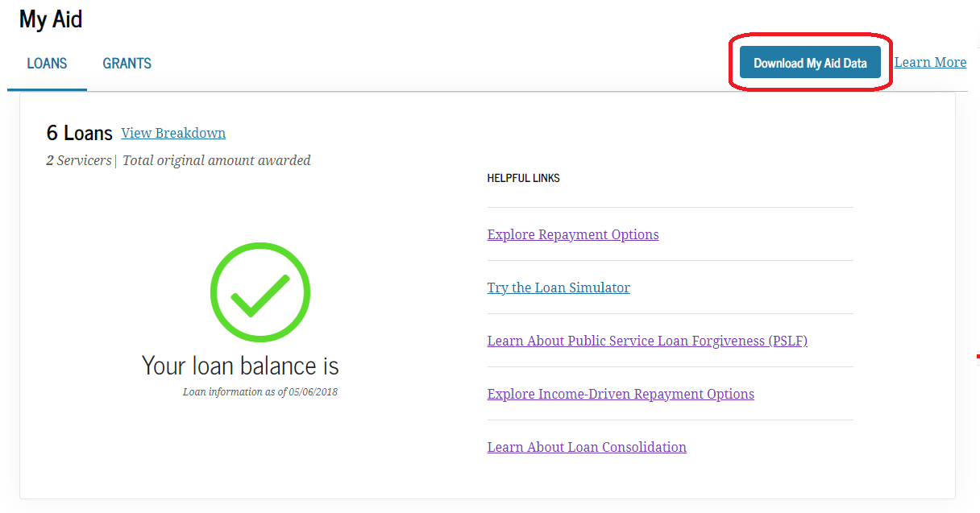Open the Learn More link
The width and height of the screenshot is (980, 513).
(930, 62)
